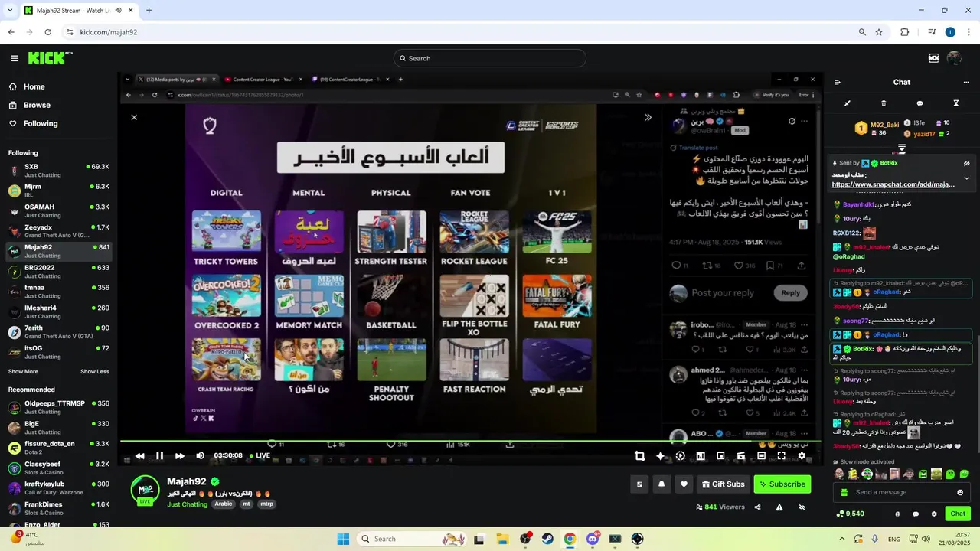Open a new browser tab
980x551 pixels.
149,10
